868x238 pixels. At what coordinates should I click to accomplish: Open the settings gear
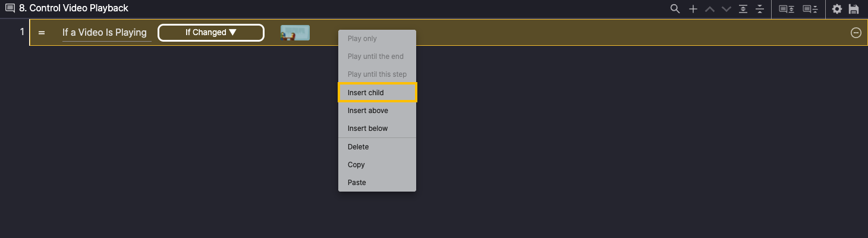837,9
